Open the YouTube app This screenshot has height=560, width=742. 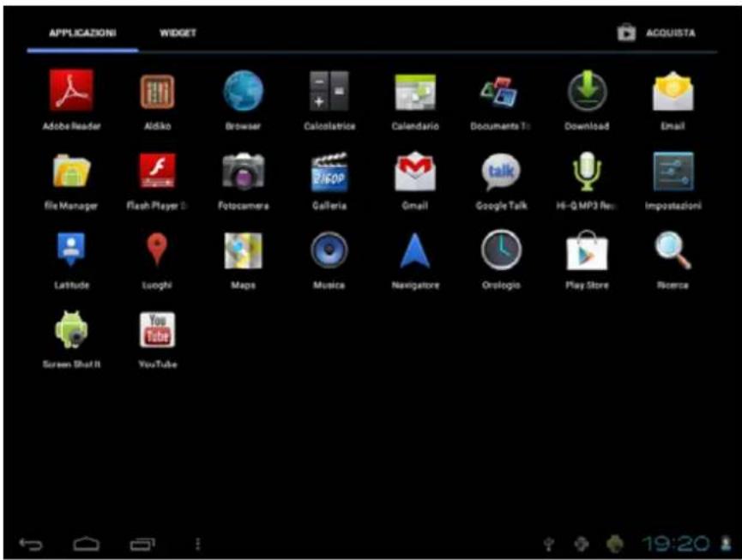tap(158, 329)
